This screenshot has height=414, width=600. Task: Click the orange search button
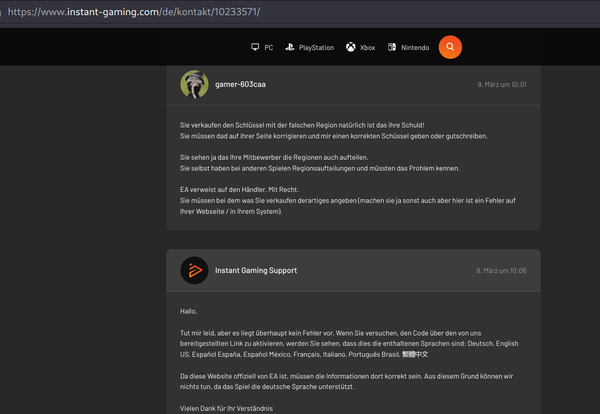[450, 47]
